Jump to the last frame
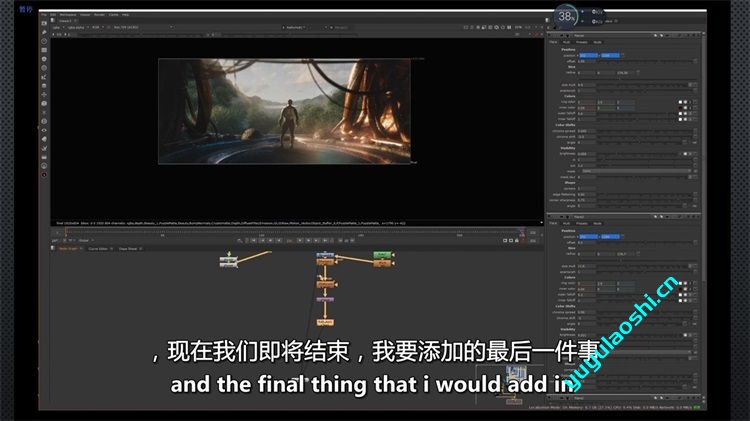750x421 pixels. pos(325,240)
